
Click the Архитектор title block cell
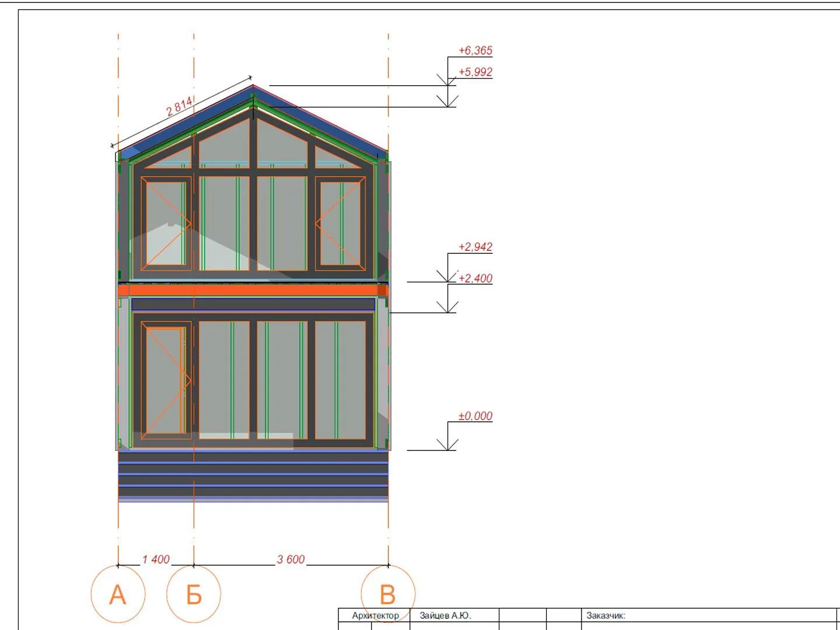point(375,615)
